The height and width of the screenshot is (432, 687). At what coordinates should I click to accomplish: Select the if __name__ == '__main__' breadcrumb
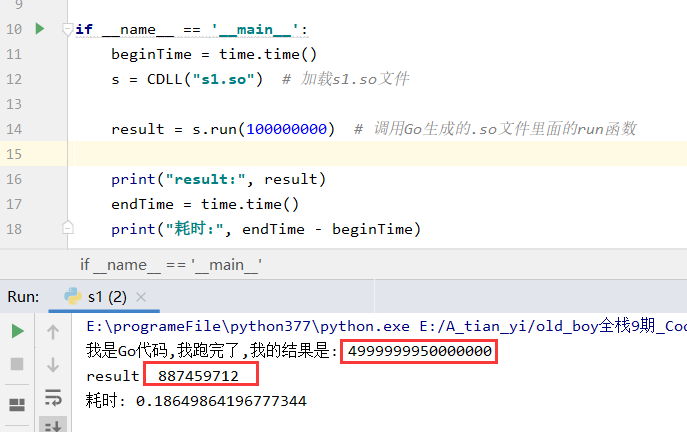(171, 265)
